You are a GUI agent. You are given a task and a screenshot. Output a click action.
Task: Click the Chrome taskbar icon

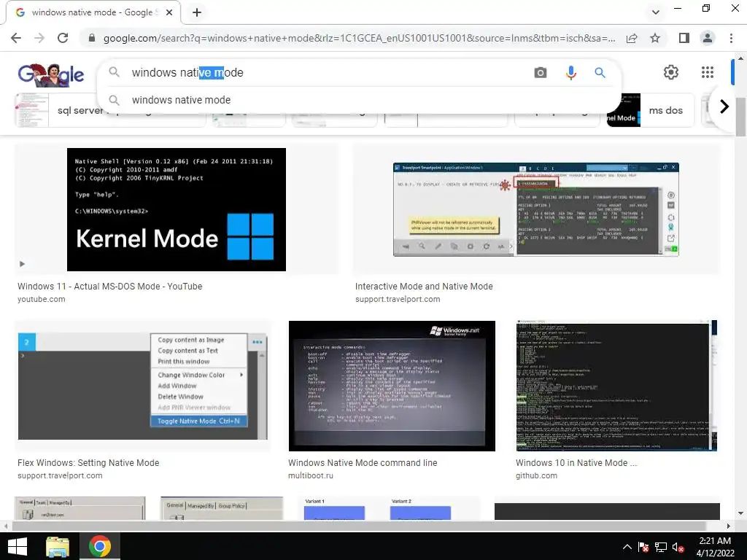(x=99, y=546)
